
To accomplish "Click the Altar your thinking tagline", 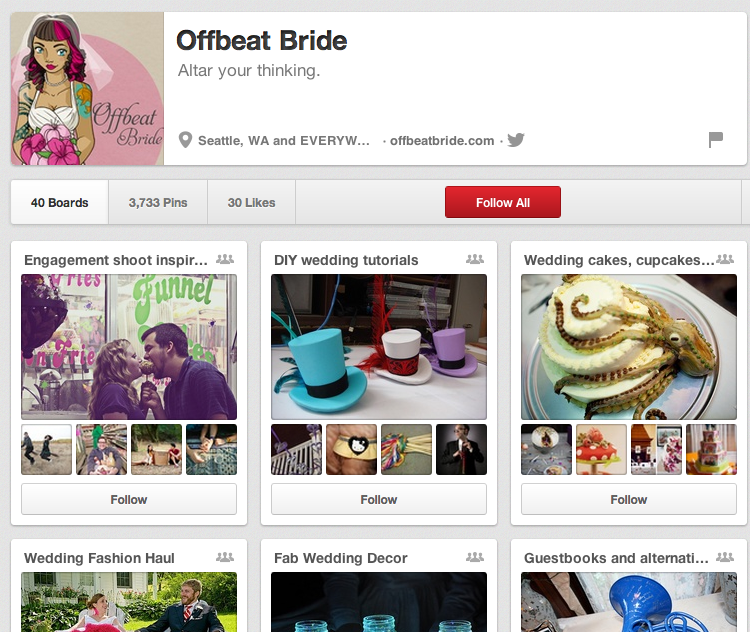I will pos(249,71).
